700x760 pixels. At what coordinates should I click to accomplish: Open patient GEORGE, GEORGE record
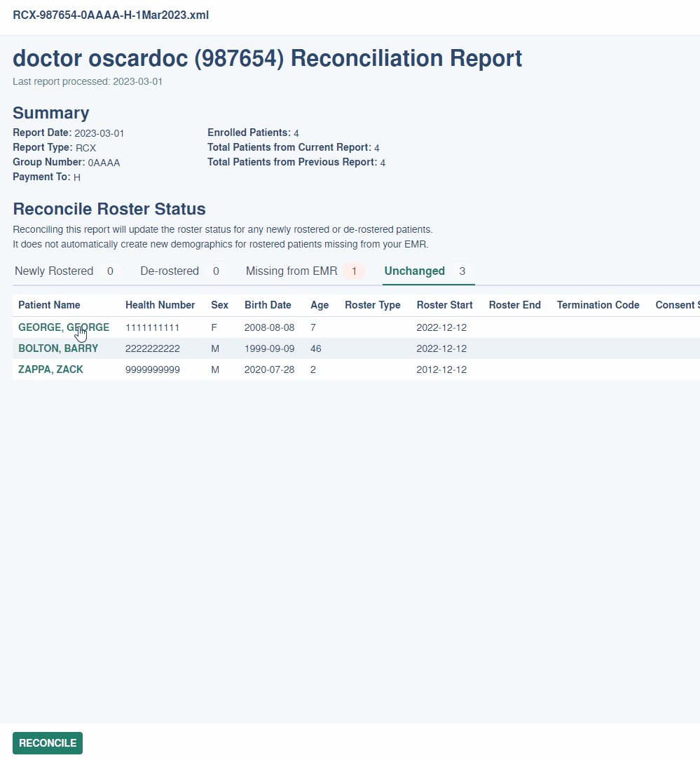point(63,327)
